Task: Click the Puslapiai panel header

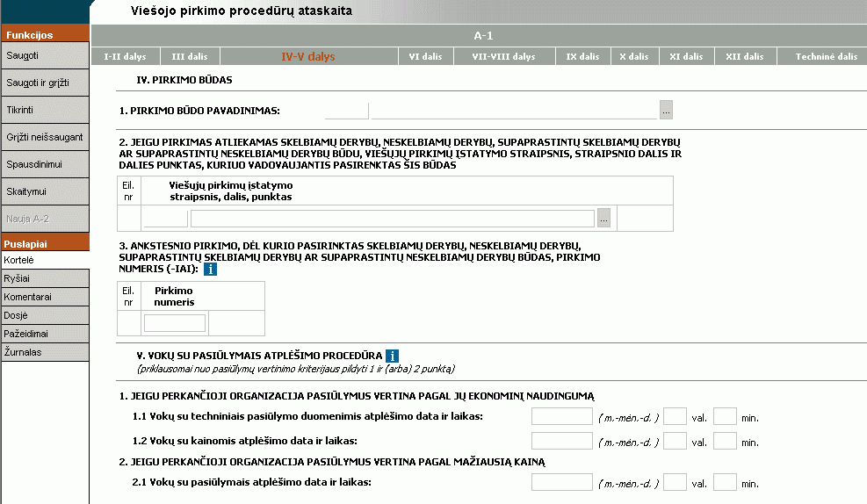Action: 45,243
